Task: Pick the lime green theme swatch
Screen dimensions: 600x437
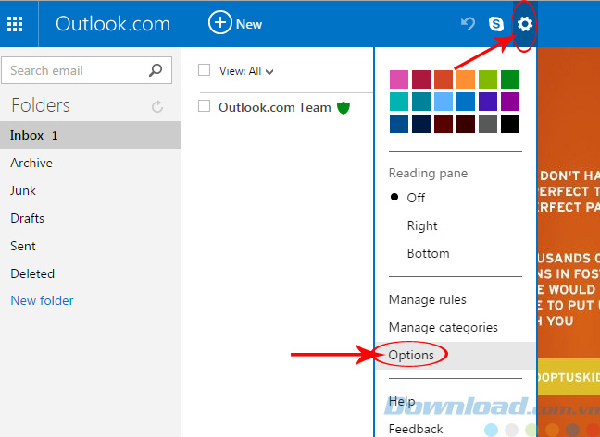Action: (488, 79)
